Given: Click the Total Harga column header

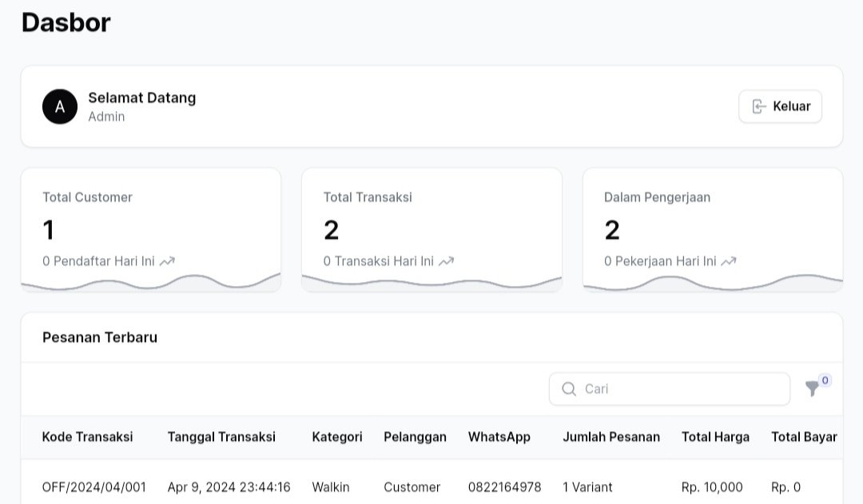Looking at the screenshot, I should click(x=715, y=437).
